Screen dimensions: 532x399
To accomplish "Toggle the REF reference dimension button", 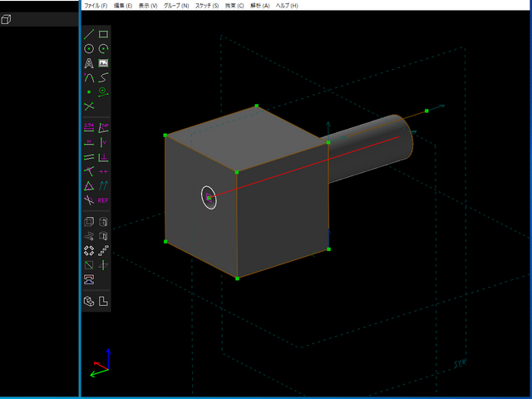I will pos(103,200).
